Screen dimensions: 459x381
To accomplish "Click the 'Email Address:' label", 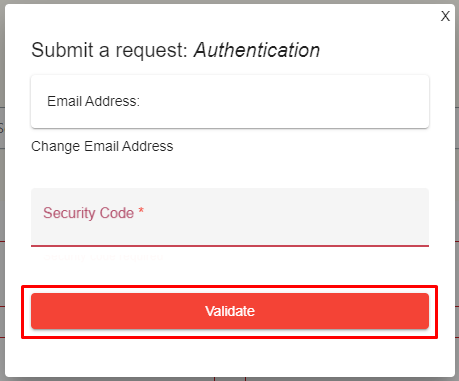I will point(93,101).
